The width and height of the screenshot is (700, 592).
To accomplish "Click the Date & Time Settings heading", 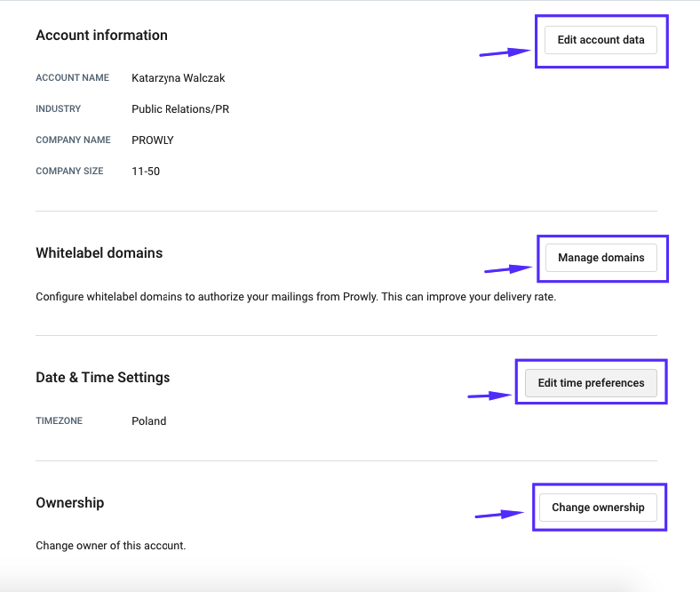I will coord(103,378).
